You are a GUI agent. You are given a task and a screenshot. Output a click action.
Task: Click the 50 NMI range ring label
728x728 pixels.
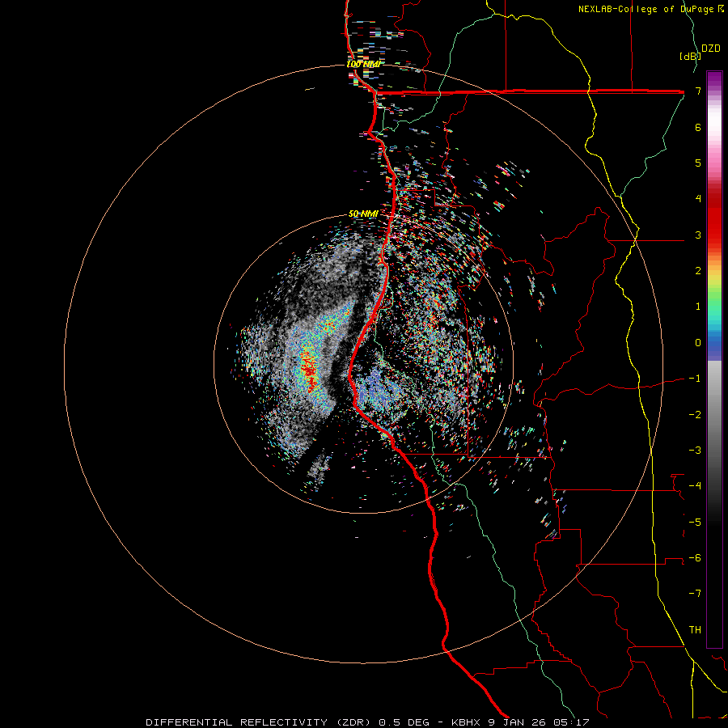[363, 214]
